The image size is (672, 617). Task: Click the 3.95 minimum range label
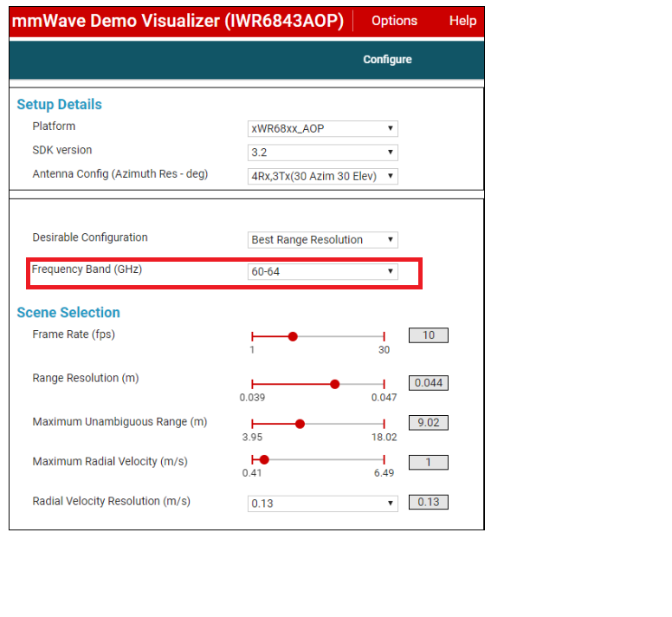(252, 438)
